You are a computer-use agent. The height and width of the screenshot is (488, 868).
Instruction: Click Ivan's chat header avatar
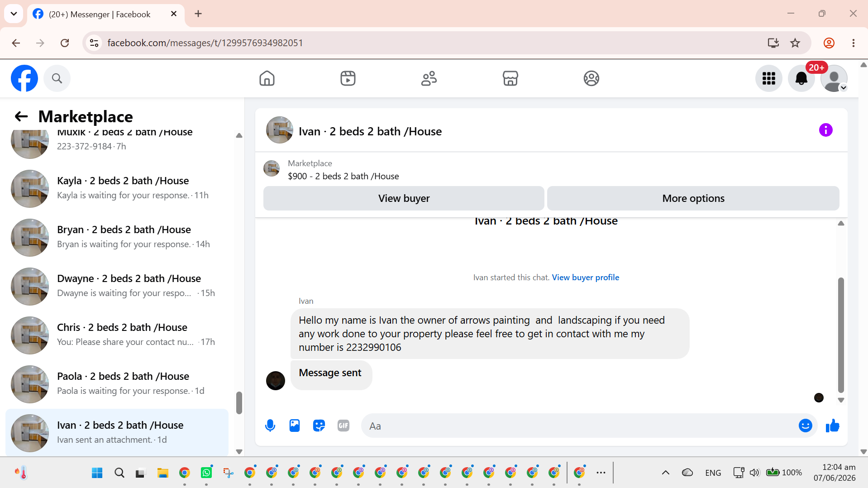[280, 130]
